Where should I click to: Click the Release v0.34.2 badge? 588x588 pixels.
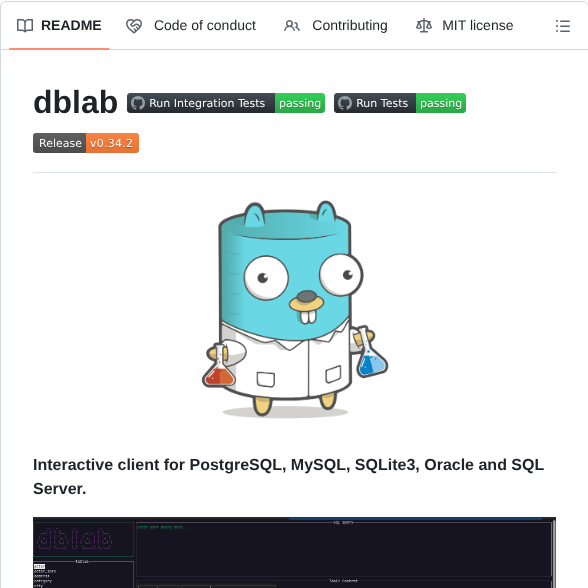[x=86, y=143]
